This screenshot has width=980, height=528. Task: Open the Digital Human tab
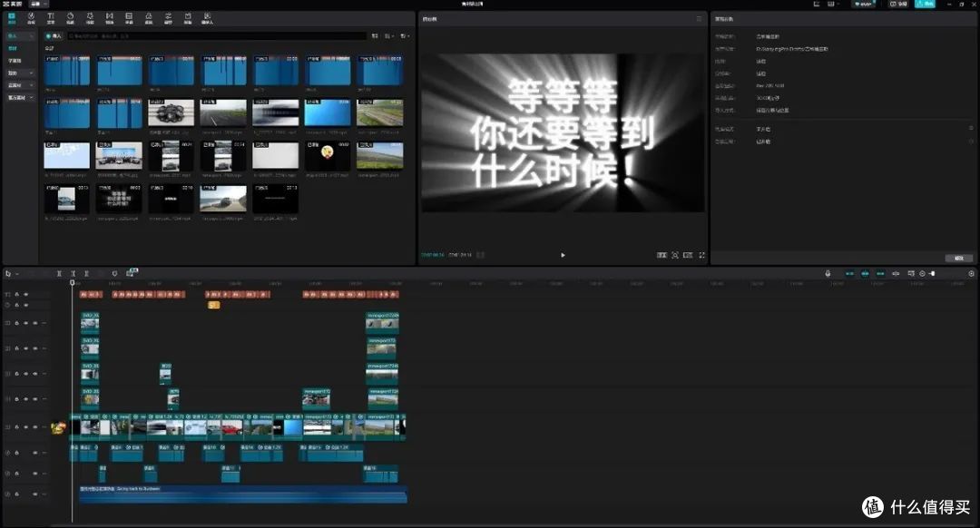[207, 18]
